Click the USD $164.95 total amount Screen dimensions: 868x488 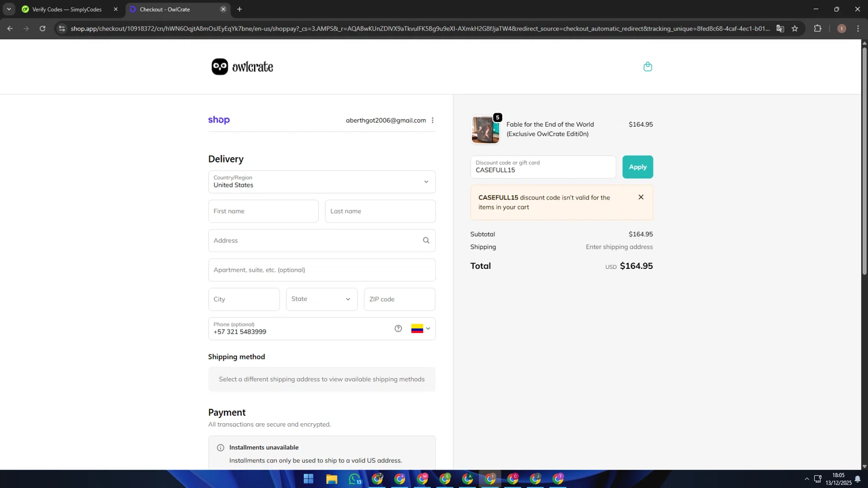[x=629, y=266]
